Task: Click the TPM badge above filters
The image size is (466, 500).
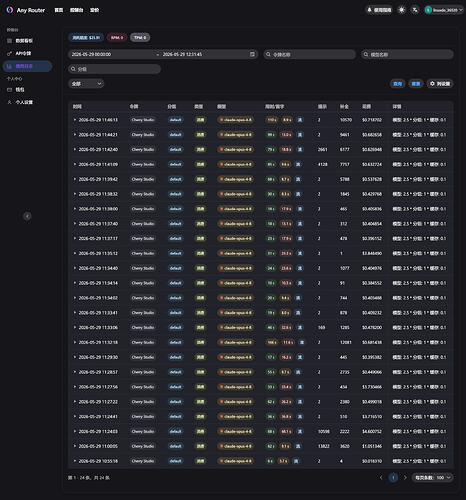Action: click(x=140, y=38)
